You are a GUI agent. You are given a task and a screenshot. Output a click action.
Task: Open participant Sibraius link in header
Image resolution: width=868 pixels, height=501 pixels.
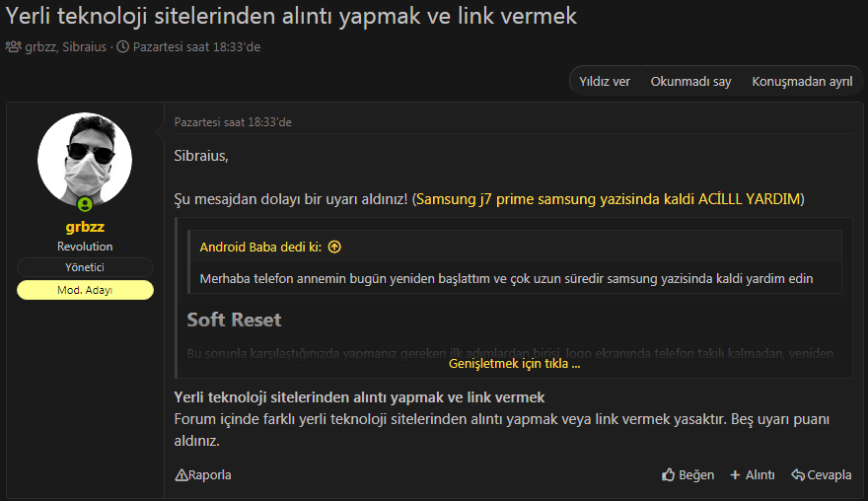point(84,47)
